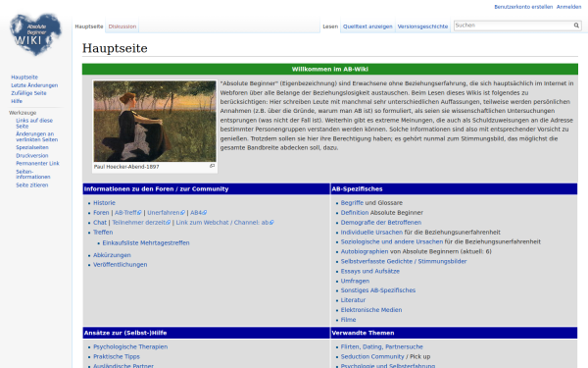This screenshot has width=588, height=368.
Task: Open Sonstiges AB-Spezifisches
Action: pos(378,290)
